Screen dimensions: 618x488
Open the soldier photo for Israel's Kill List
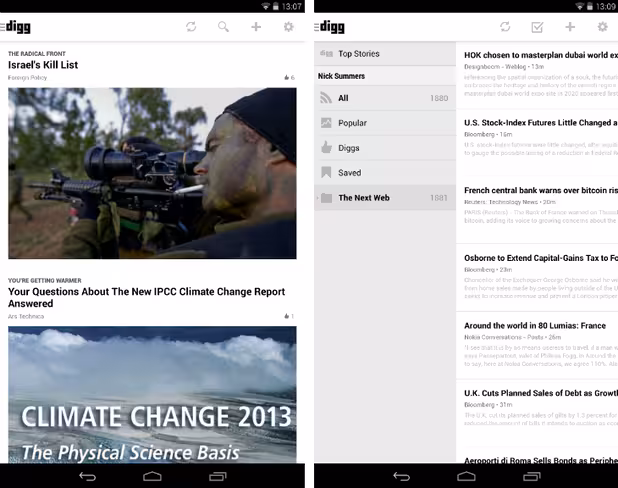pyautogui.click(x=152, y=173)
